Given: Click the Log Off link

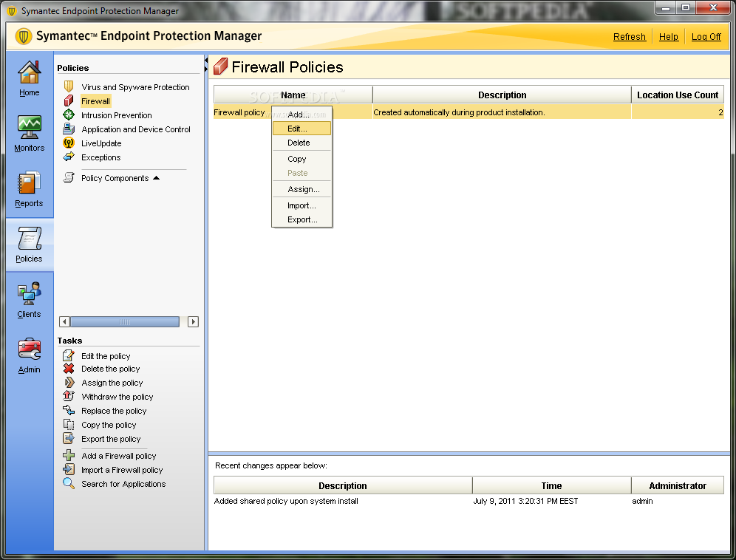Looking at the screenshot, I should tap(706, 37).
